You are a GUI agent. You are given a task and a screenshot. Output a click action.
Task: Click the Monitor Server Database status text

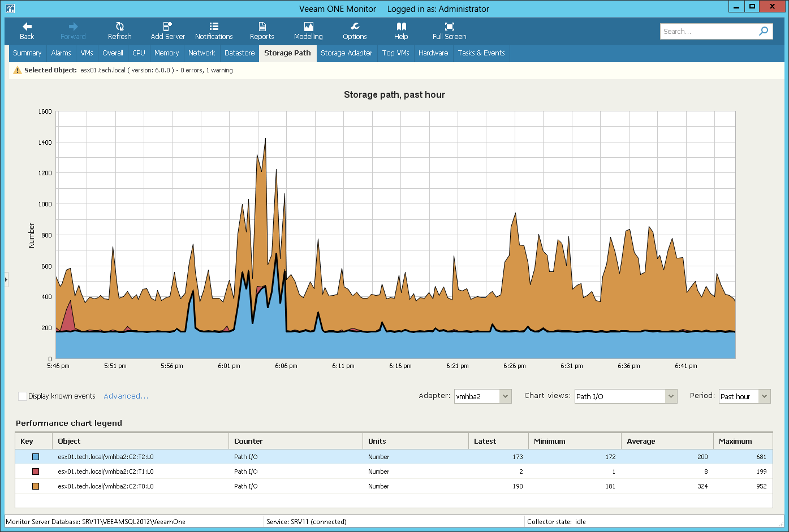pos(96,522)
